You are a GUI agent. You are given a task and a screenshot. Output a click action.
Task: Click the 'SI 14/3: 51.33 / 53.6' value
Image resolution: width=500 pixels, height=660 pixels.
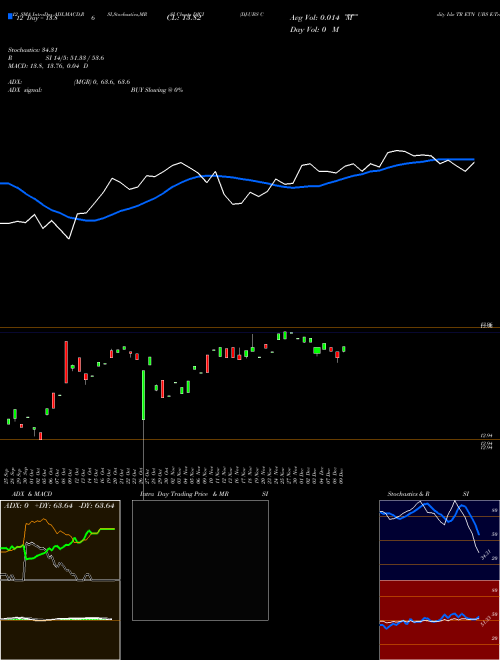[75, 58]
